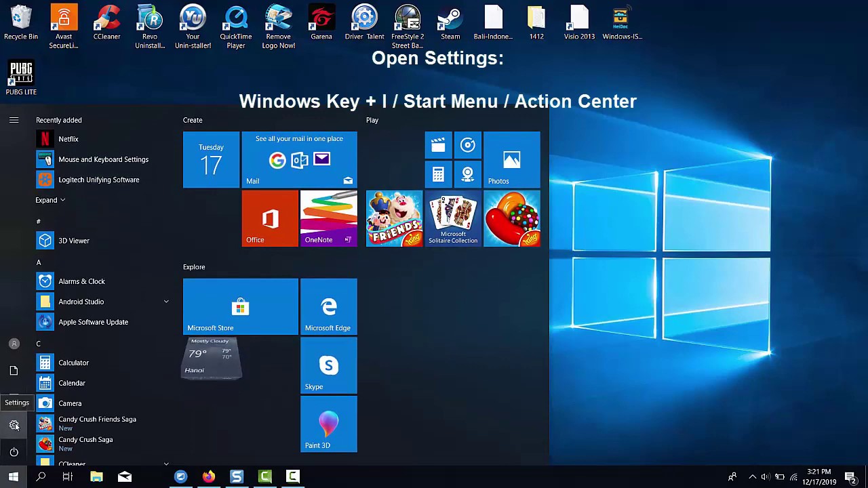Launch Logitech Unifying Software
The width and height of the screenshot is (868, 488).
(x=102, y=180)
